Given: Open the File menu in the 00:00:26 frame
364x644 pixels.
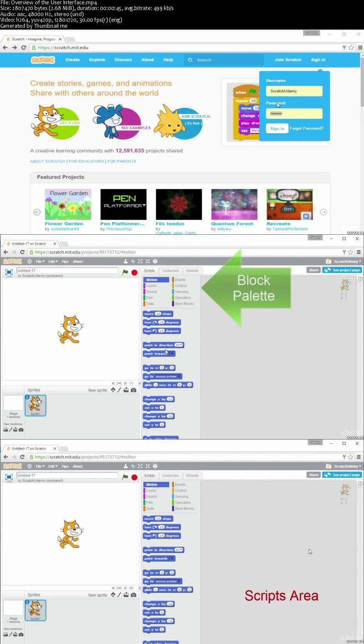Looking at the screenshot, I should click(x=40, y=261).
